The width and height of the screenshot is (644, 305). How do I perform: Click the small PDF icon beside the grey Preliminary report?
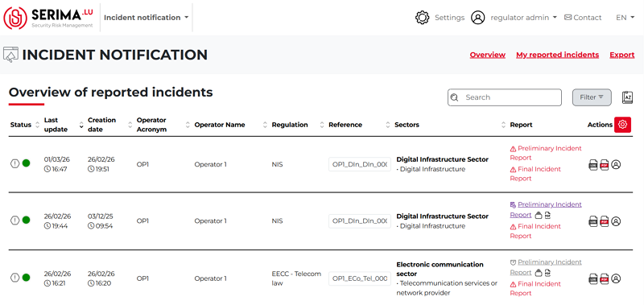(x=547, y=273)
